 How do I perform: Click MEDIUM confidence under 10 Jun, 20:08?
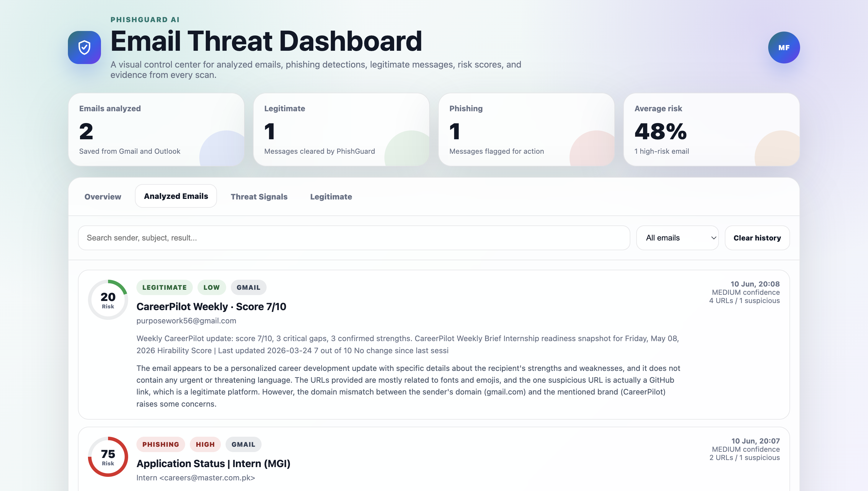745,292
